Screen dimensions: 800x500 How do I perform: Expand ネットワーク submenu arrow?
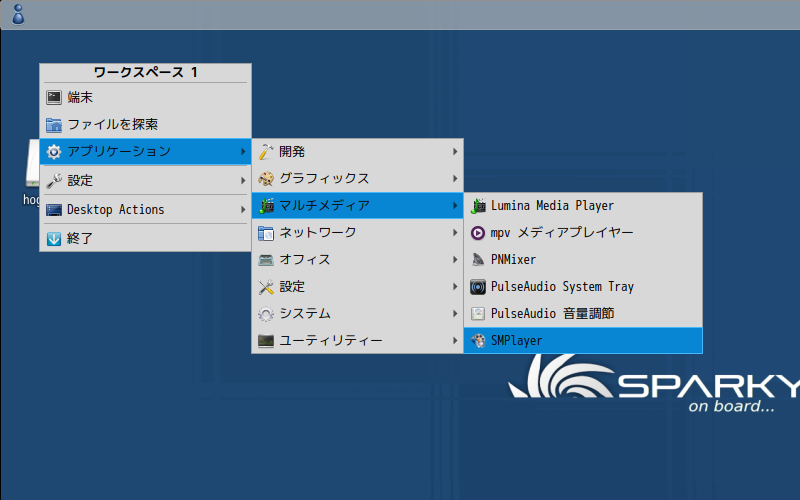(455, 233)
